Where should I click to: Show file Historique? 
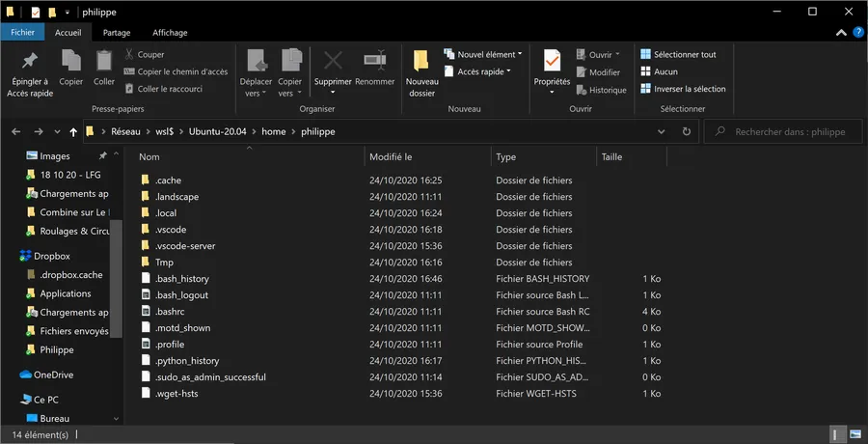(601, 90)
